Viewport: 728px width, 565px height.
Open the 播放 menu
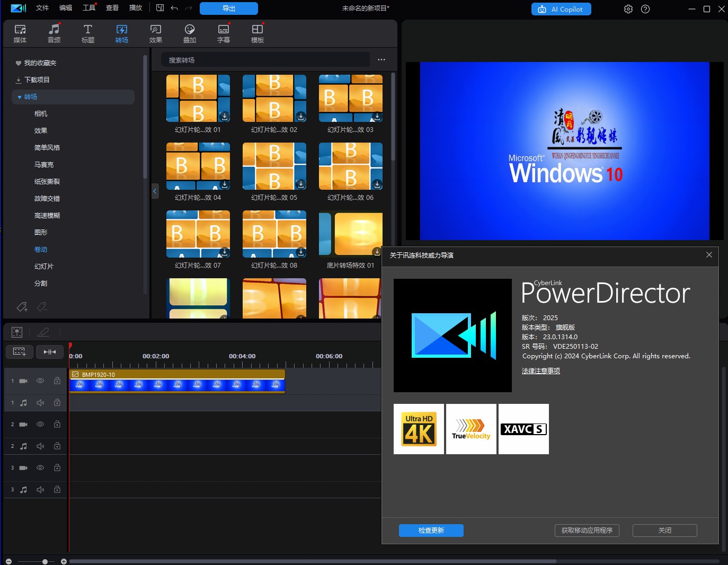pos(136,8)
